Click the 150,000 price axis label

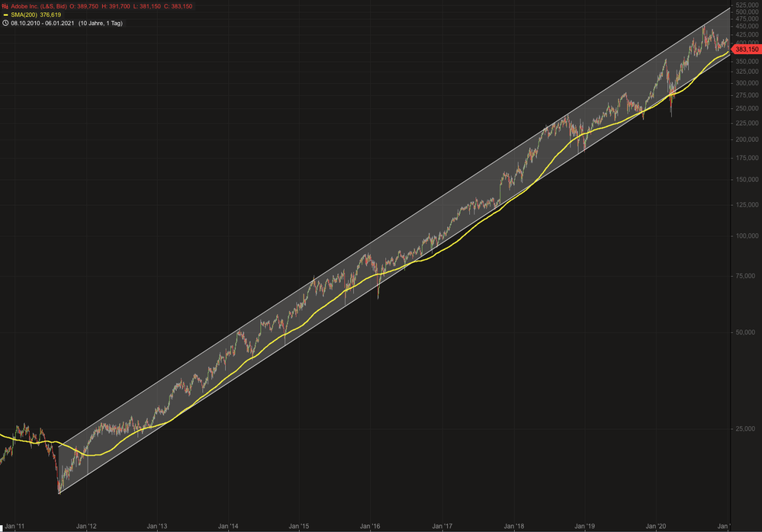[x=747, y=180]
